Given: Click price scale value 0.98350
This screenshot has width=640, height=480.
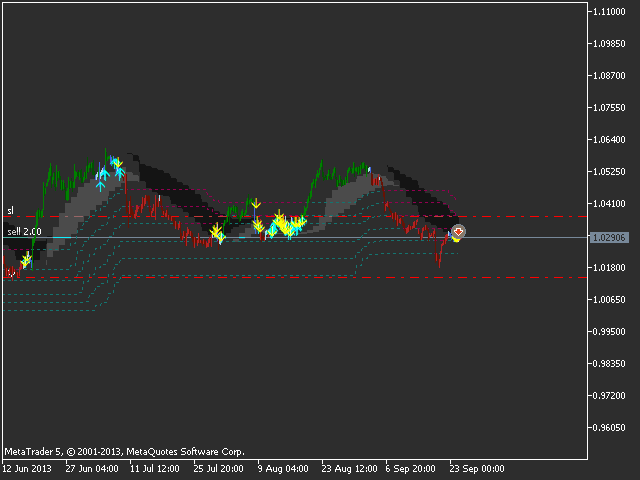Looking at the screenshot, I should 609,364.
